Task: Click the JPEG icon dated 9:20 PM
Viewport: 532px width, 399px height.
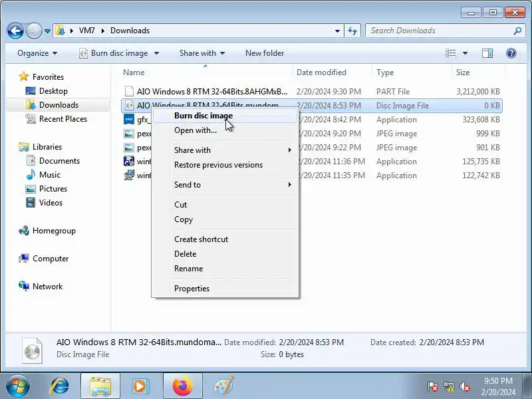Action: 129,134
